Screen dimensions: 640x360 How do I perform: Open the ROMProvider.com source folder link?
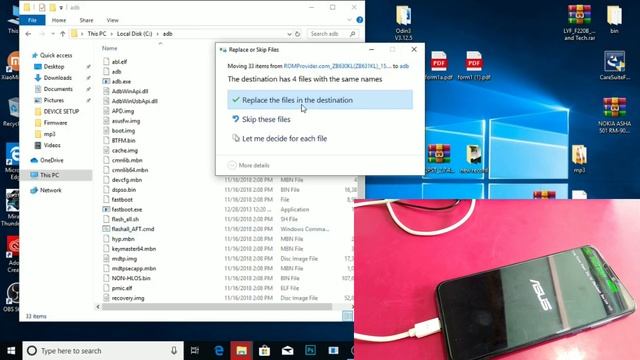[337, 66]
